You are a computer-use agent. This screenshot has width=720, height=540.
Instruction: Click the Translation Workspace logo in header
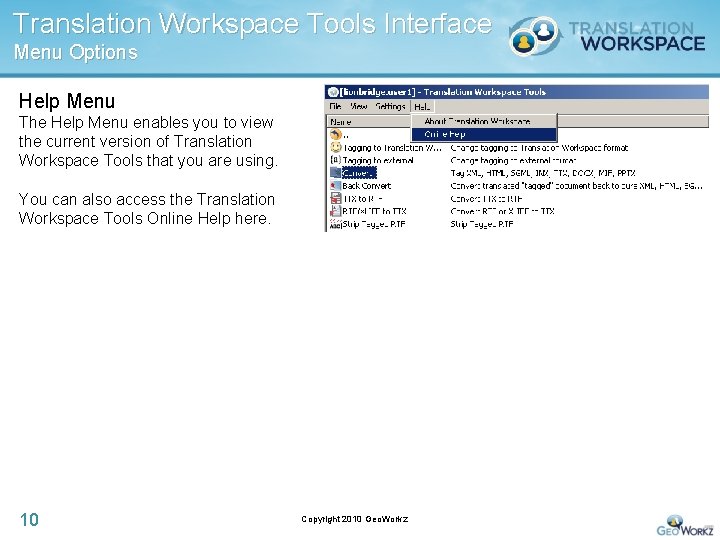click(607, 36)
